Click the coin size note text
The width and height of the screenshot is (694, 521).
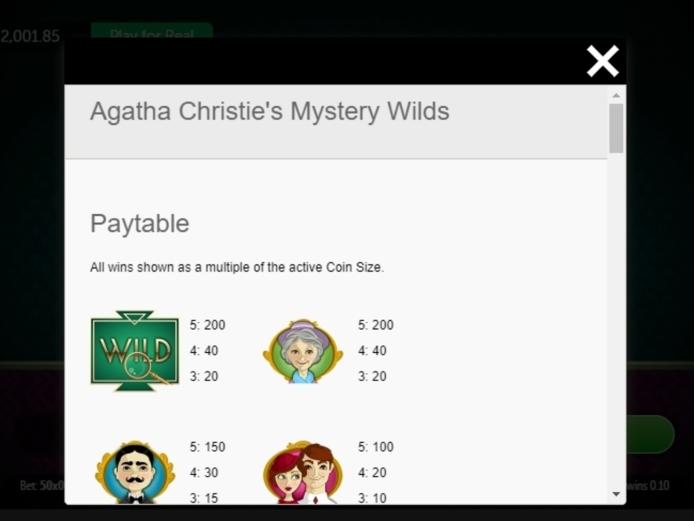pyautogui.click(x=237, y=267)
